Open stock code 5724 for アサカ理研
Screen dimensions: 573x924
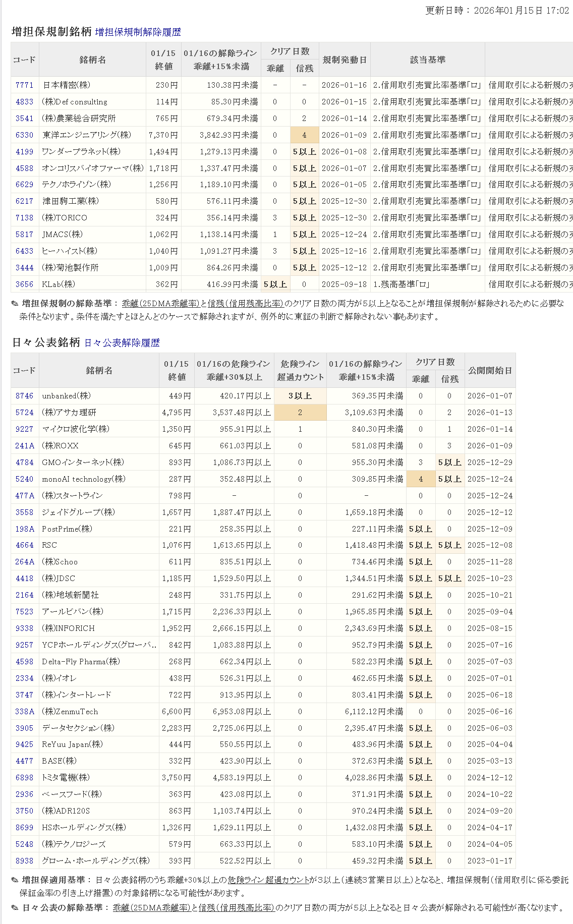pyautogui.click(x=24, y=413)
